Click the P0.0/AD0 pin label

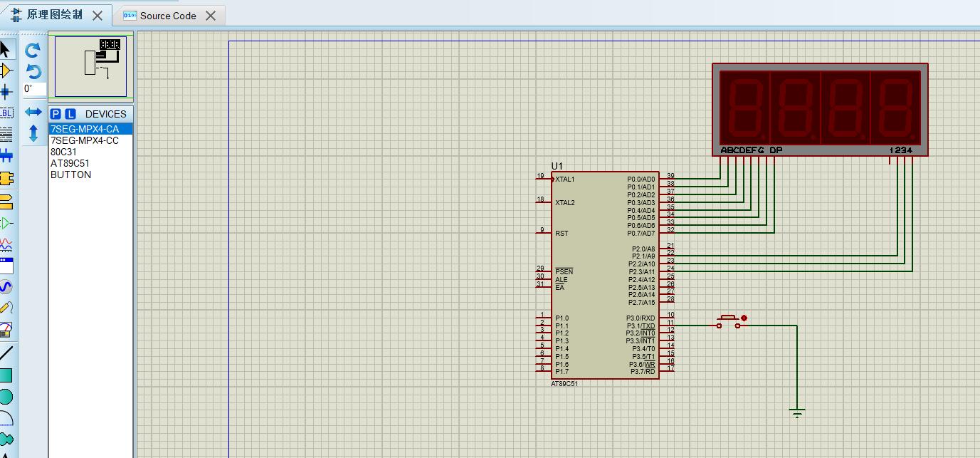click(x=641, y=179)
